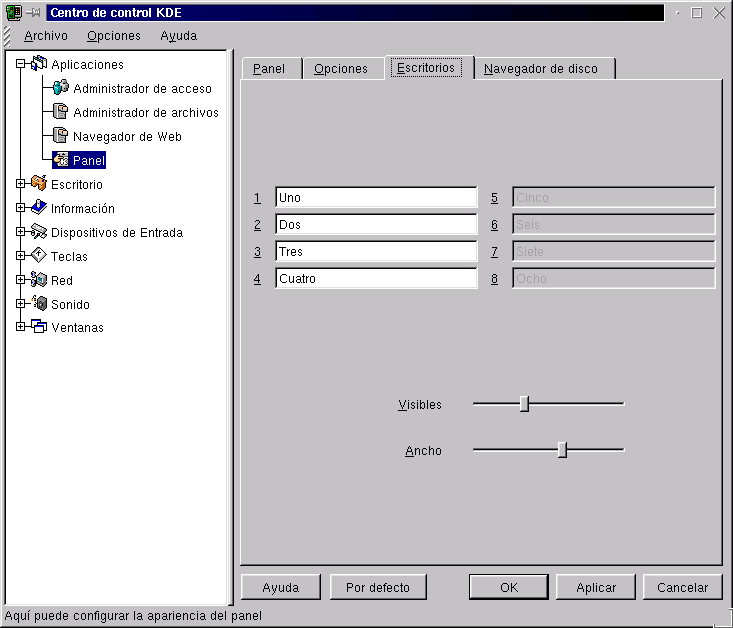Click the Administrador de acceso icon
The image size is (733, 628).
[60, 88]
